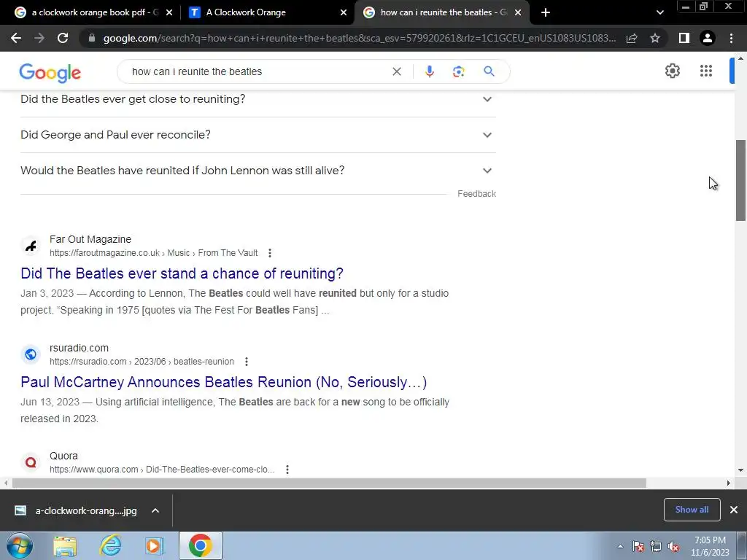Bookmark this page with the star icon
This screenshot has height=560, width=747.
(655, 38)
